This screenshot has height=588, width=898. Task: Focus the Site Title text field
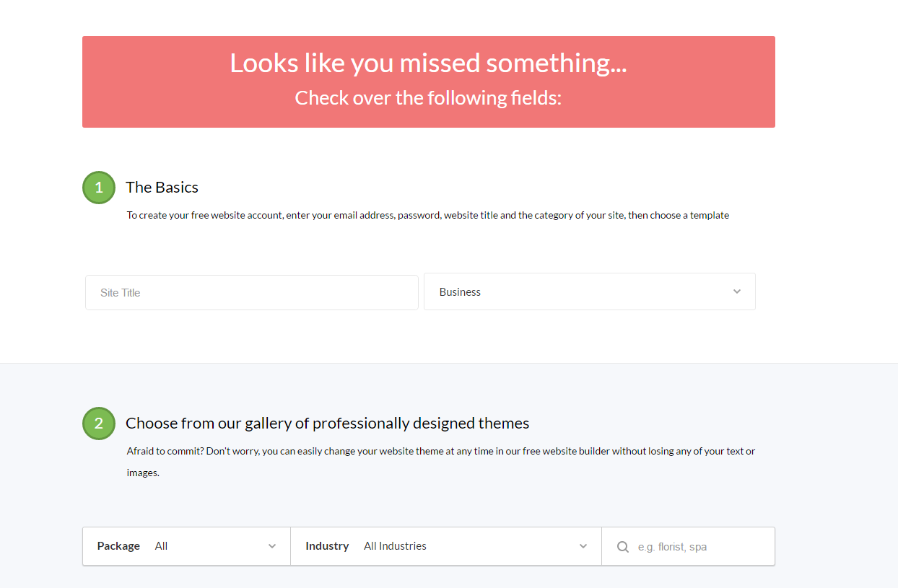pos(252,292)
